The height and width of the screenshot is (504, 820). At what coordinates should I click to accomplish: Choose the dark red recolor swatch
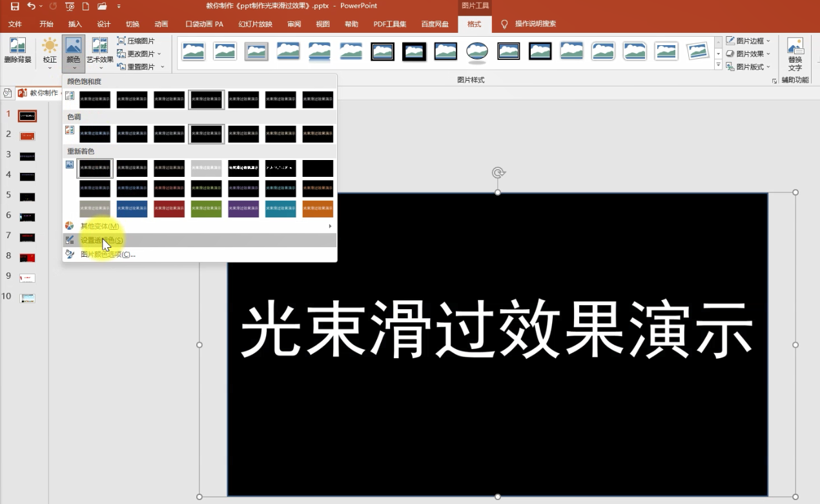169,208
